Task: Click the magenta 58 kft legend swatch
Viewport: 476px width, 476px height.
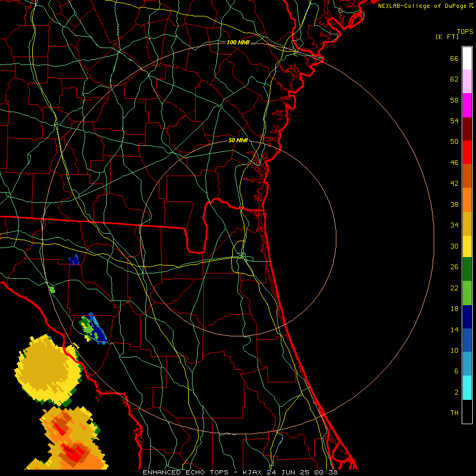Action: click(x=467, y=105)
